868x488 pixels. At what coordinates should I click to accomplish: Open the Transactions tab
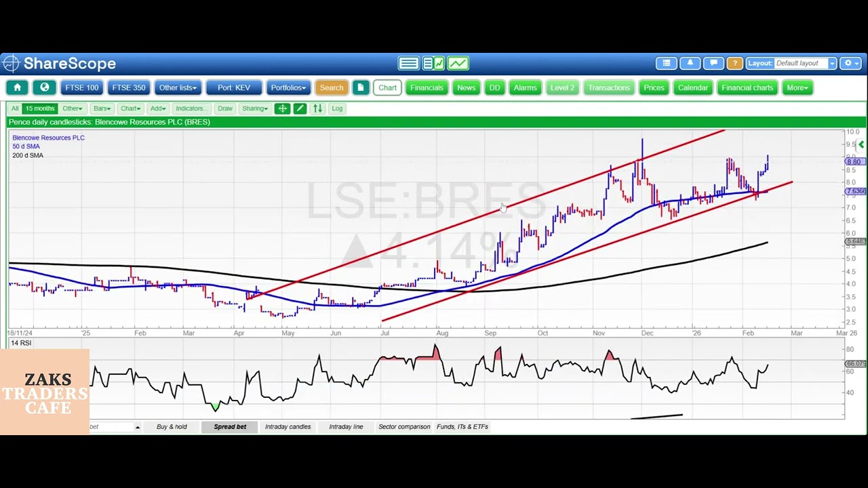pyautogui.click(x=609, y=87)
